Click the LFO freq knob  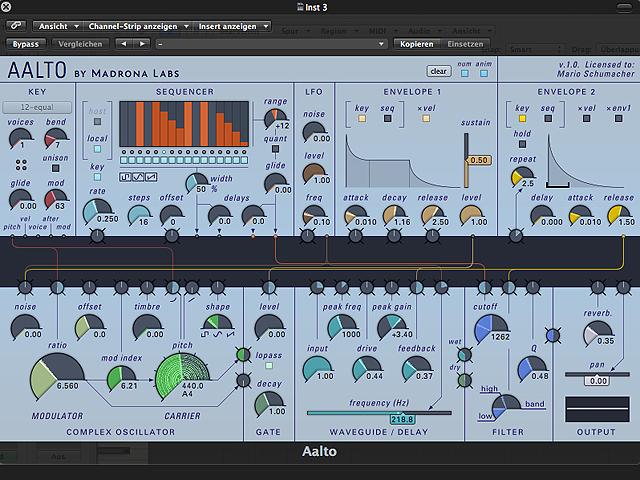tap(314, 215)
